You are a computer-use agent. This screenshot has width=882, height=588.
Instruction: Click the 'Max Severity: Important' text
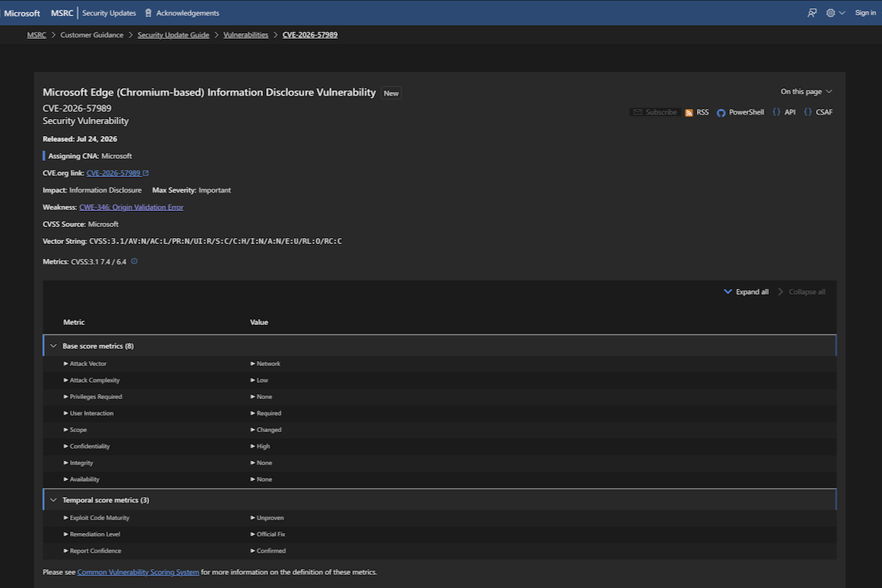(192, 190)
